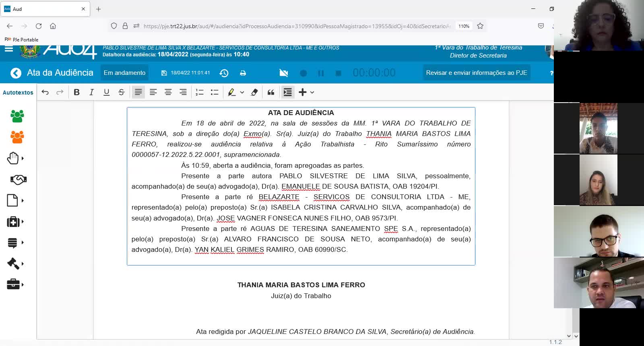The image size is (644, 346).
Task: Open the site permissions icon beside padlock
Action: (x=136, y=26)
